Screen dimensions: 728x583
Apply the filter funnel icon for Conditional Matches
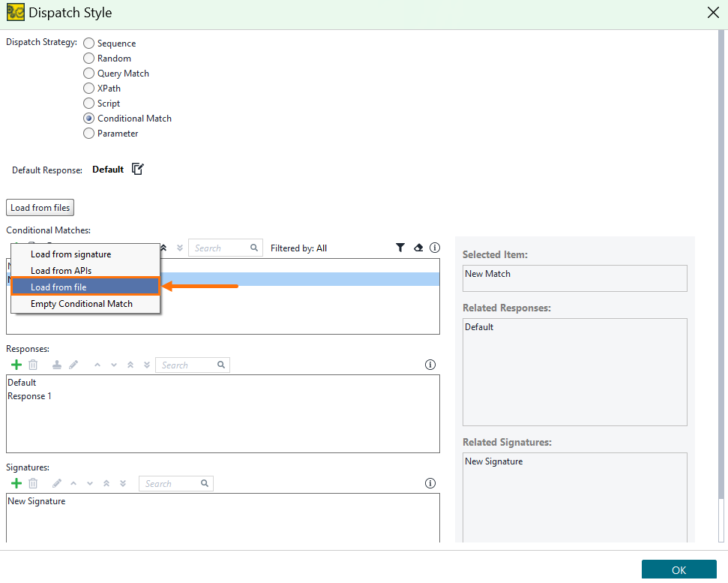pyautogui.click(x=401, y=248)
